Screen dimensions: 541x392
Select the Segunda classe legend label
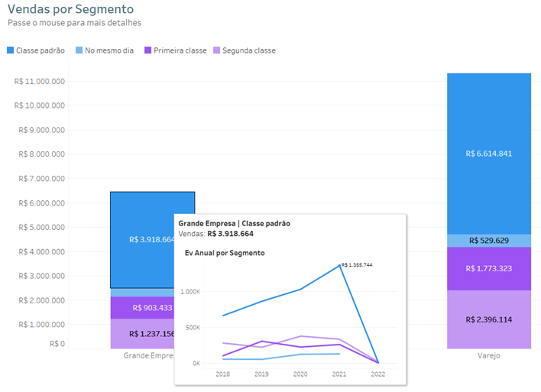coord(249,50)
